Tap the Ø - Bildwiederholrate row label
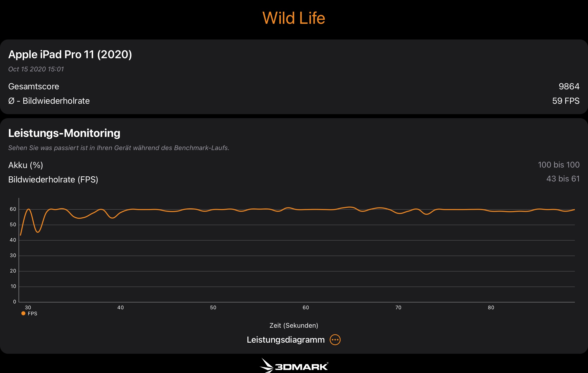Image resolution: width=588 pixels, height=373 pixels. click(x=49, y=101)
